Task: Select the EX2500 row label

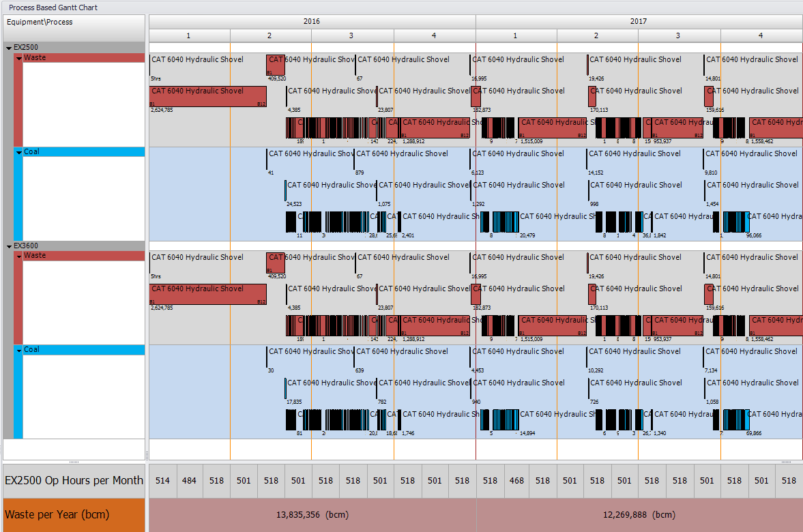Action: coord(26,47)
